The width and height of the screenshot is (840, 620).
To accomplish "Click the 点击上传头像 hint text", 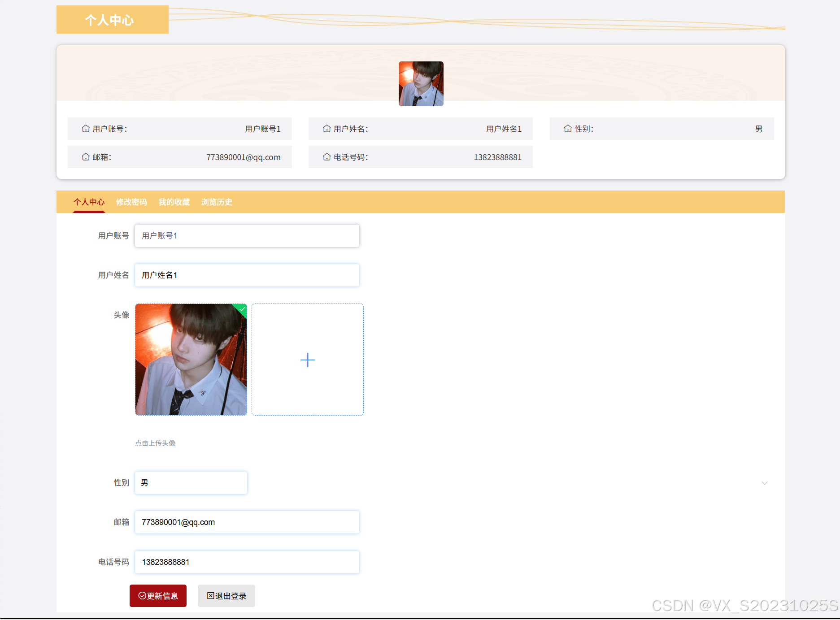I will pos(155,443).
